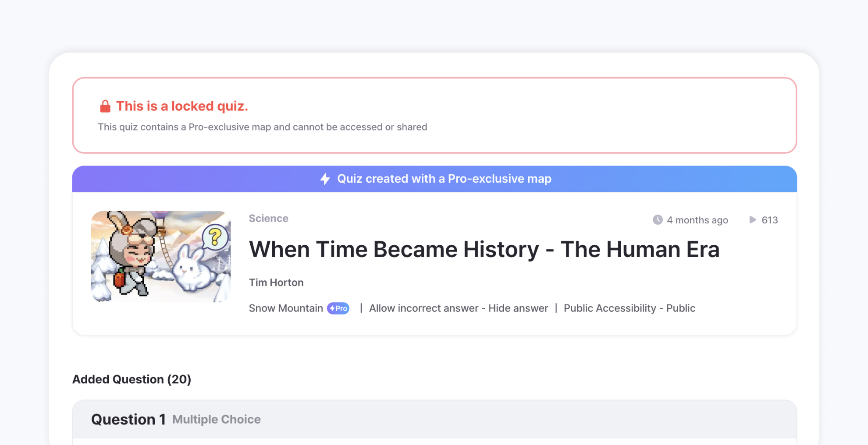Click the question mark speech bubble in thumbnail
Image resolution: width=868 pixels, height=445 pixels.
coord(215,237)
